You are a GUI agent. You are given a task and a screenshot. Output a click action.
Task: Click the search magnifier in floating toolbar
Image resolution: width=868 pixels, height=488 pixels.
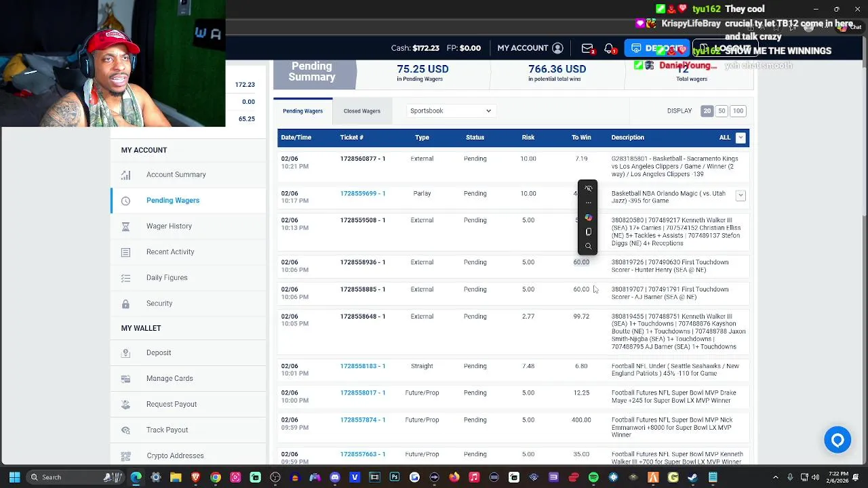(588, 246)
